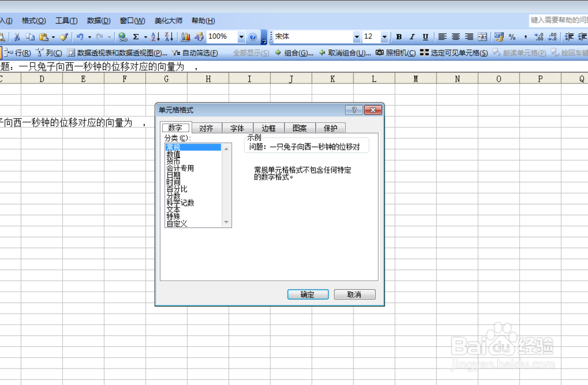Open Excel Help question-mark icon
This screenshot has height=385, width=588.
coord(253,37)
